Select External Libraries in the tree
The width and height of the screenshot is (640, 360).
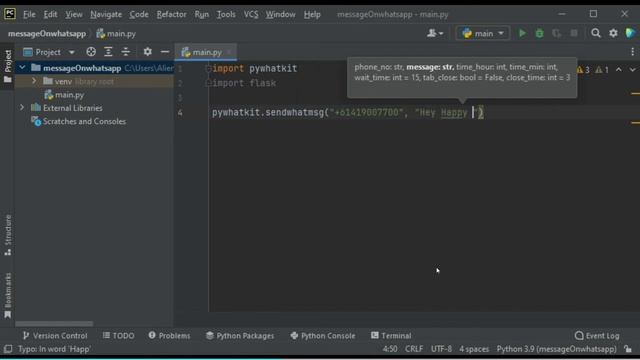(73, 108)
